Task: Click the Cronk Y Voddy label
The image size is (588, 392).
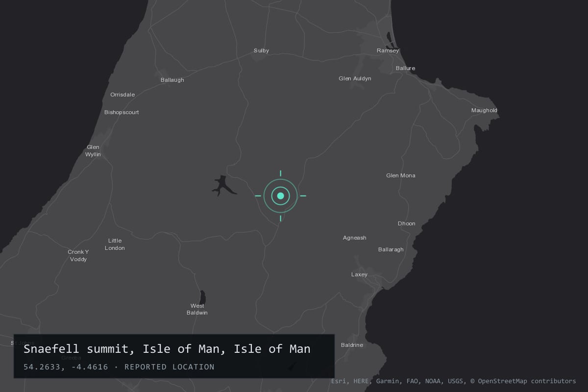Action: pos(78,256)
